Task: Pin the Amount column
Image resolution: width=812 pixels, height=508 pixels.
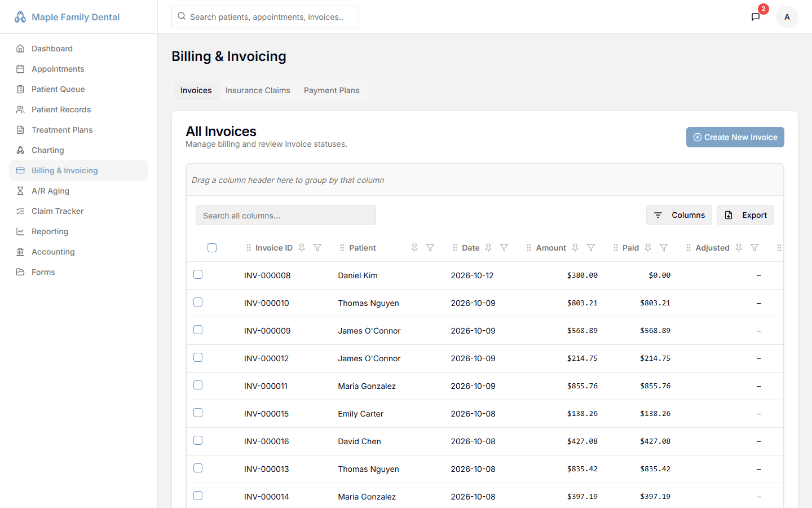Action: tap(575, 248)
